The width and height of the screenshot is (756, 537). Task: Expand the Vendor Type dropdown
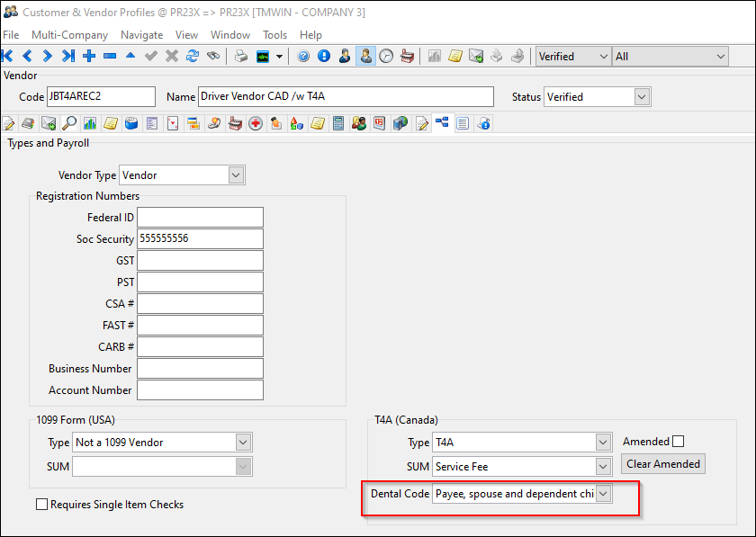236,175
